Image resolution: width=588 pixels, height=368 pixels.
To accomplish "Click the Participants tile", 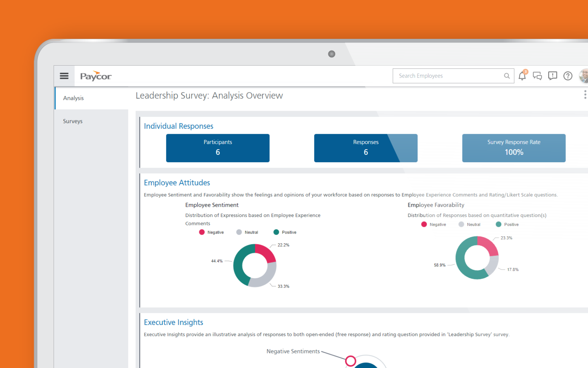I will (218, 148).
